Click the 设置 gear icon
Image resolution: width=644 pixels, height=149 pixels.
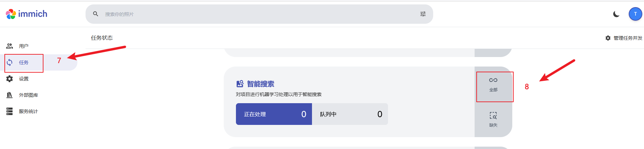(10, 79)
